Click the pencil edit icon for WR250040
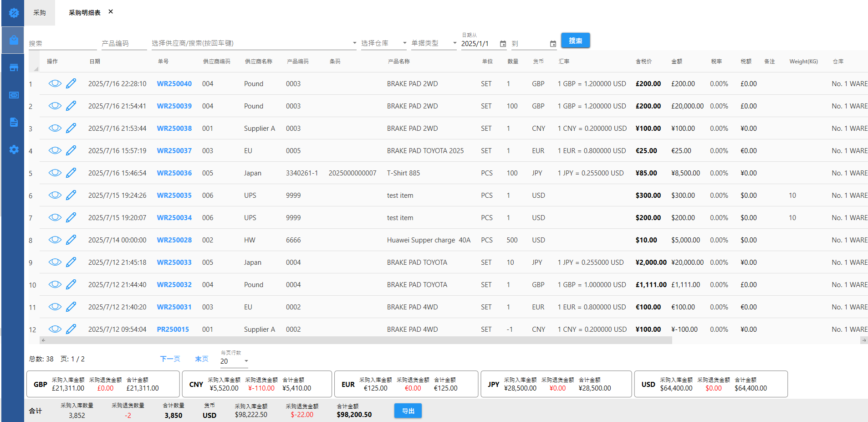This screenshot has width=868, height=422. [71, 83]
